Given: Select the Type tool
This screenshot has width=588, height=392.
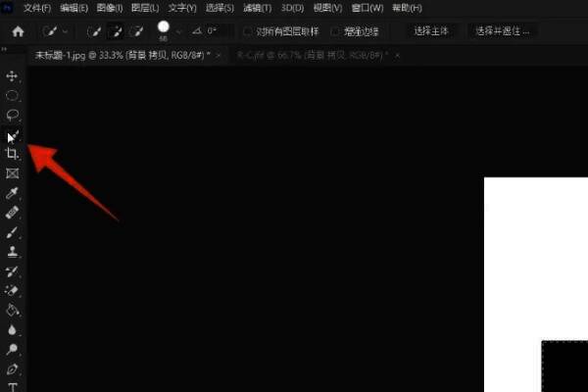Looking at the screenshot, I should coord(13,387).
